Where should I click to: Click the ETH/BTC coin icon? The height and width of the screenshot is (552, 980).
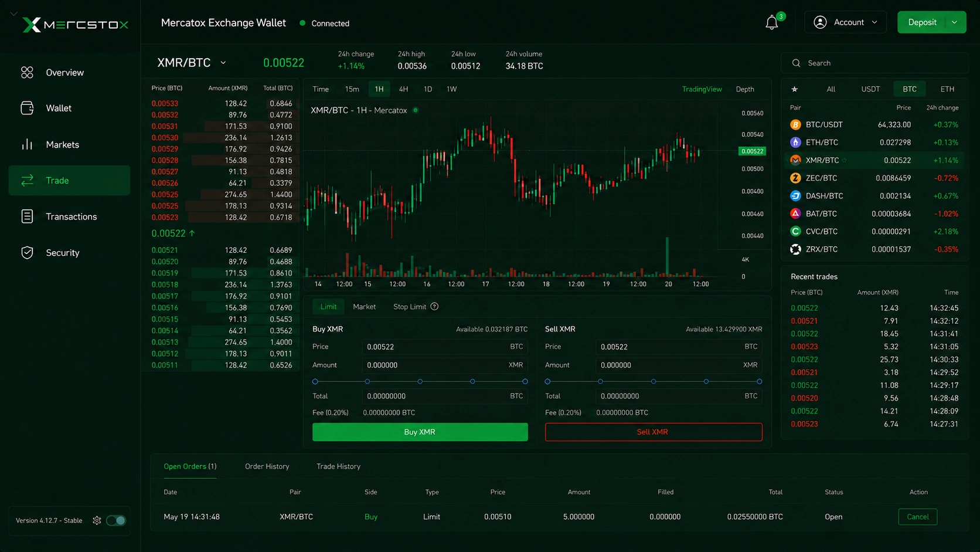tap(795, 143)
